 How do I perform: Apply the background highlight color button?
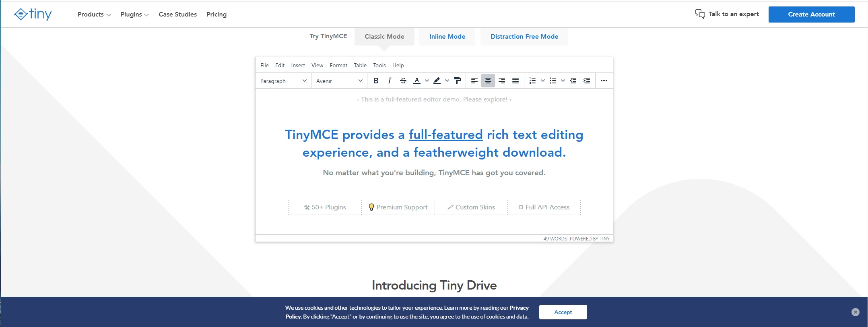click(437, 81)
